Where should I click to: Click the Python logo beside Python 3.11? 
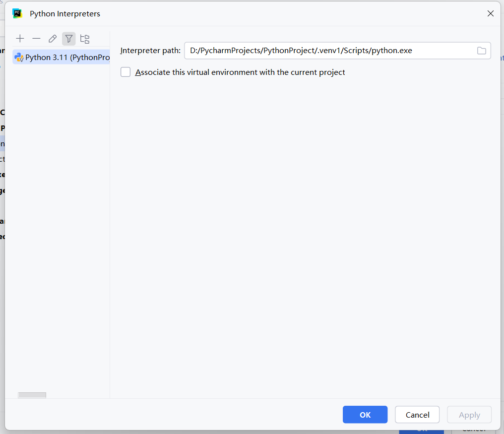coord(19,57)
